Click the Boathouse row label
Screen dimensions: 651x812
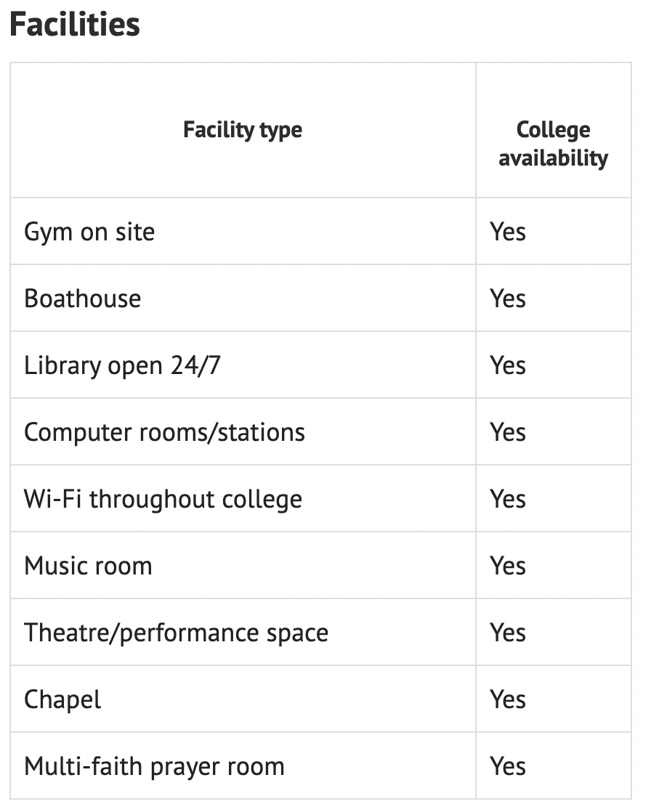82,299
